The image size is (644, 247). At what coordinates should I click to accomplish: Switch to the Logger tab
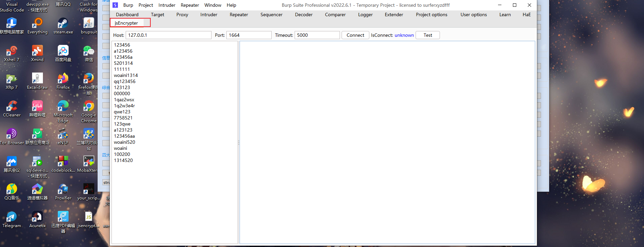click(365, 15)
